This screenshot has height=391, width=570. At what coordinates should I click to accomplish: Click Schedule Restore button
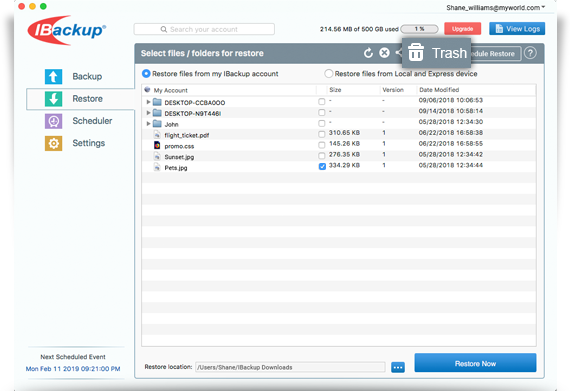[x=496, y=53]
